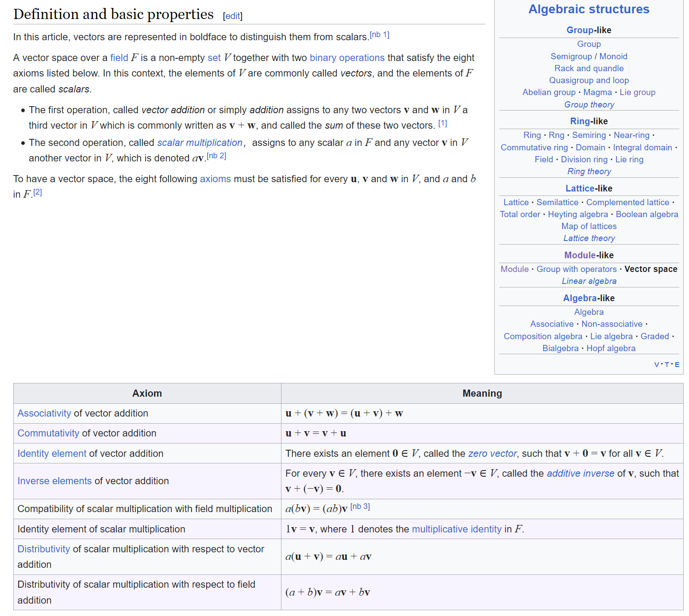
Task: Open the Semilattice link
Action: pyautogui.click(x=557, y=203)
